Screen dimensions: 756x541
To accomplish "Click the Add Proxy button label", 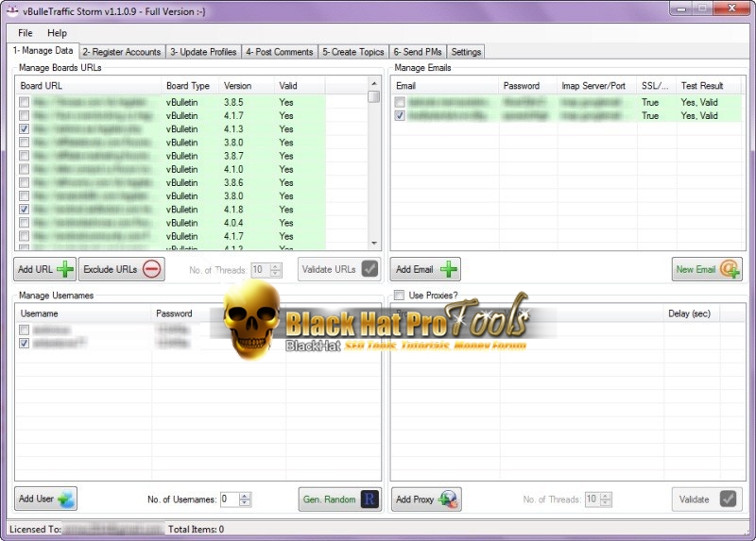I will (415, 499).
